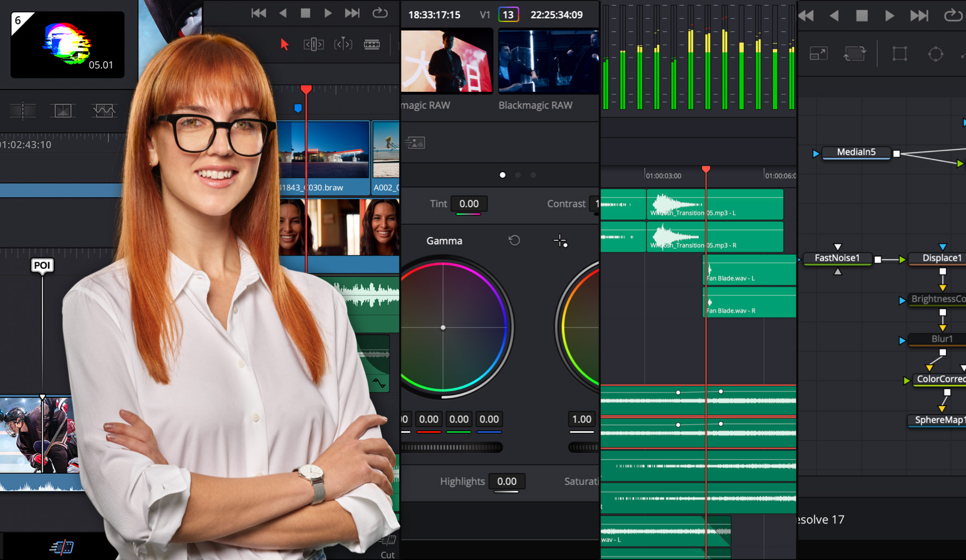Click the smooth cut curve icon

point(104,110)
